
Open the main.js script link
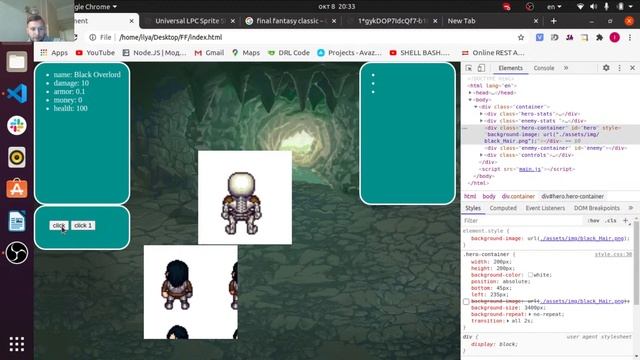pos(530,169)
